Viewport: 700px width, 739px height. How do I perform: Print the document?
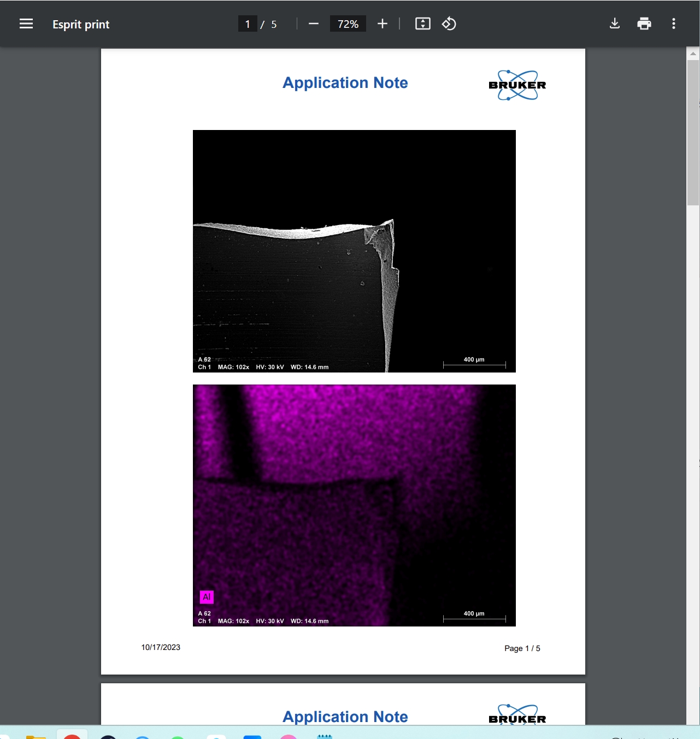click(644, 24)
